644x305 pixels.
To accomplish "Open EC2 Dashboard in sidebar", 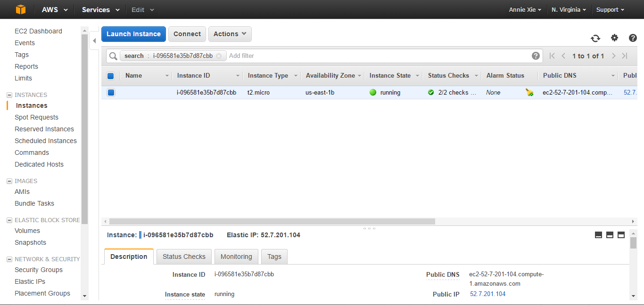I will tap(38, 31).
